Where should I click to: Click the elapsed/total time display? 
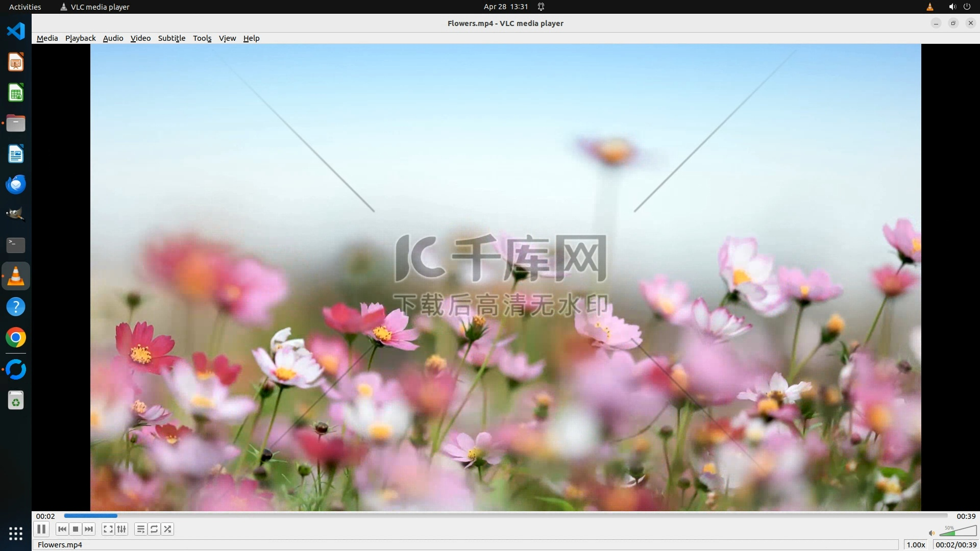[955, 545]
